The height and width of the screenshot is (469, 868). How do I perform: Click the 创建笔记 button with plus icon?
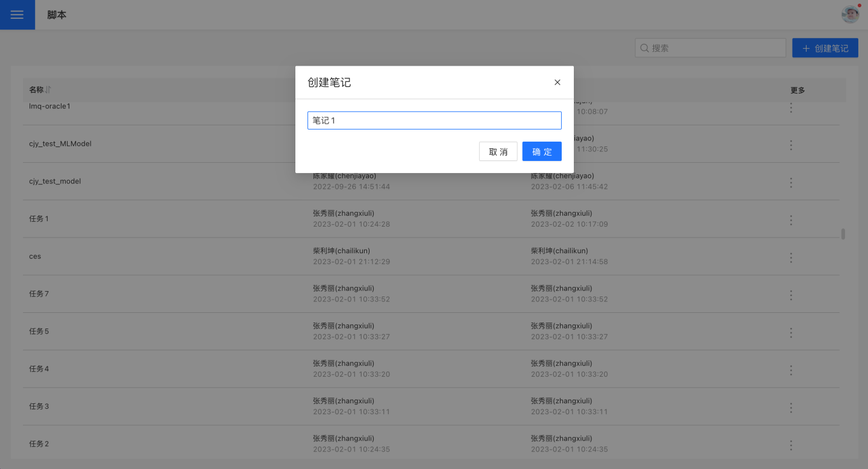pyautogui.click(x=825, y=48)
